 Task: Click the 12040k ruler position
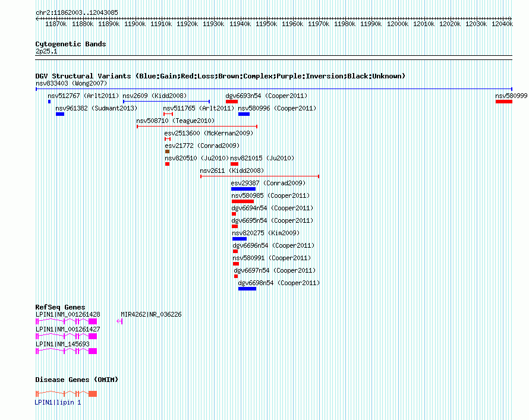pos(502,24)
